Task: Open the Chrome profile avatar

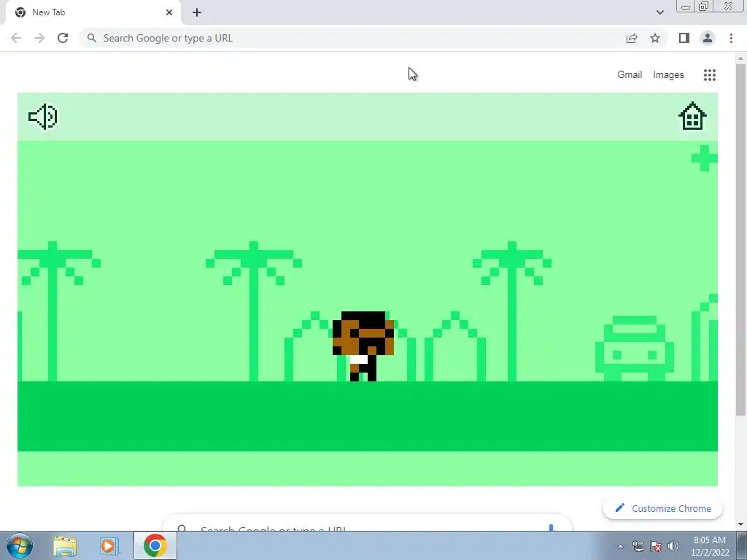Action: (708, 38)
